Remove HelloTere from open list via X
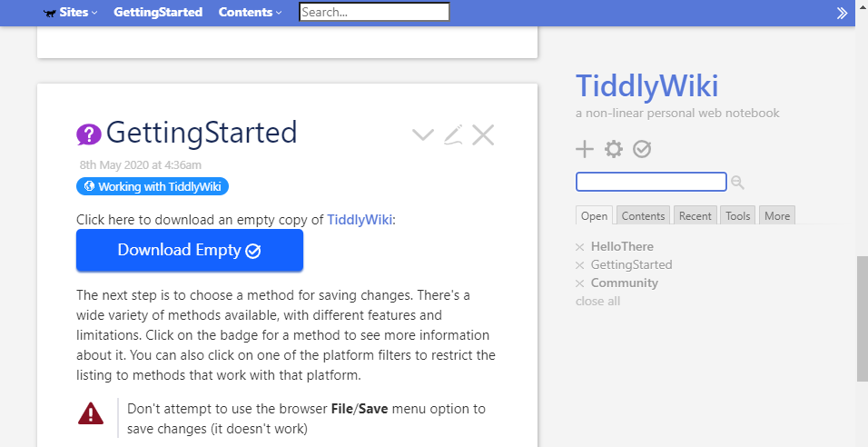The image size is (868, 447). [x=580, y=247]
